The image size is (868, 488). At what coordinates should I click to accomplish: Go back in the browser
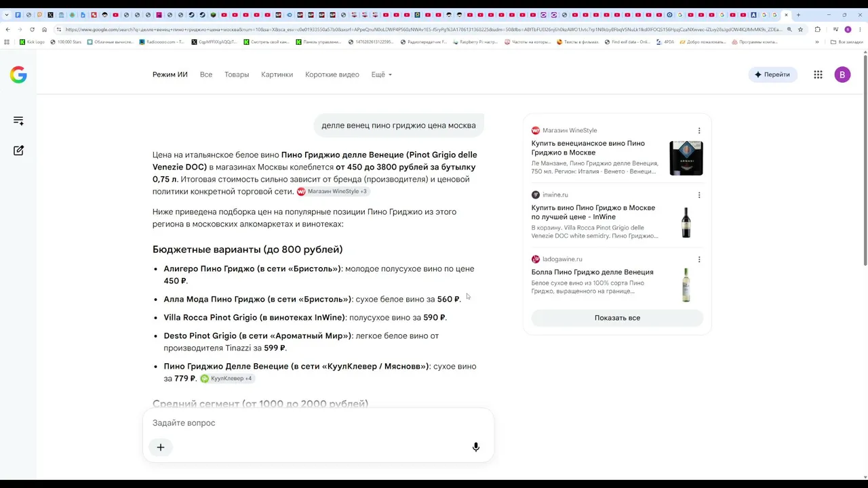pyautogui.click(x=7, y=29)
